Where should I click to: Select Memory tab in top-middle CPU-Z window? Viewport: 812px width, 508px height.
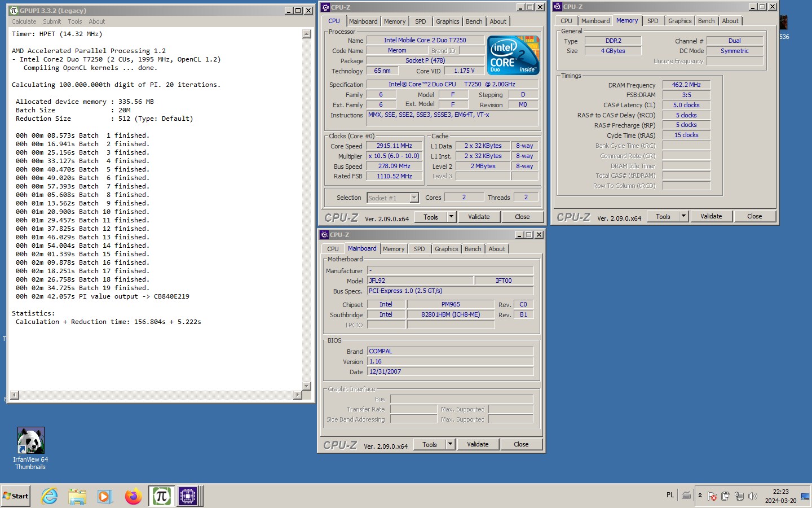[x=395, y=21]
